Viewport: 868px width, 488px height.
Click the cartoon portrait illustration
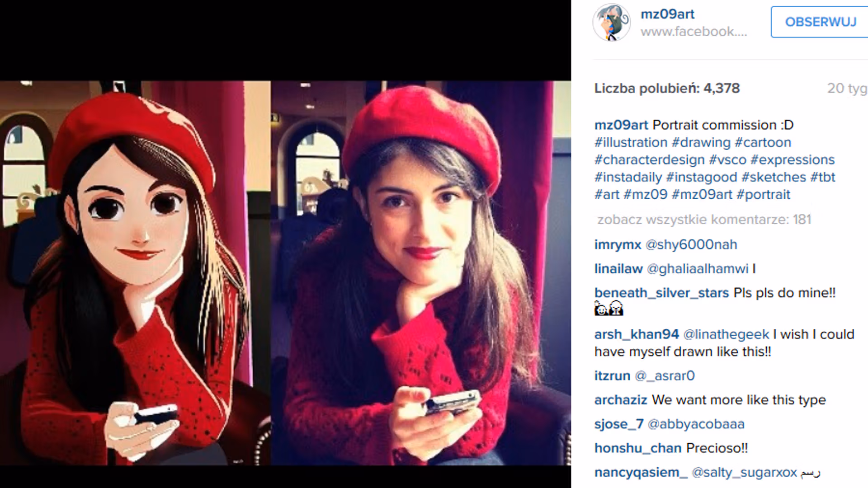(x=135, y=273)
